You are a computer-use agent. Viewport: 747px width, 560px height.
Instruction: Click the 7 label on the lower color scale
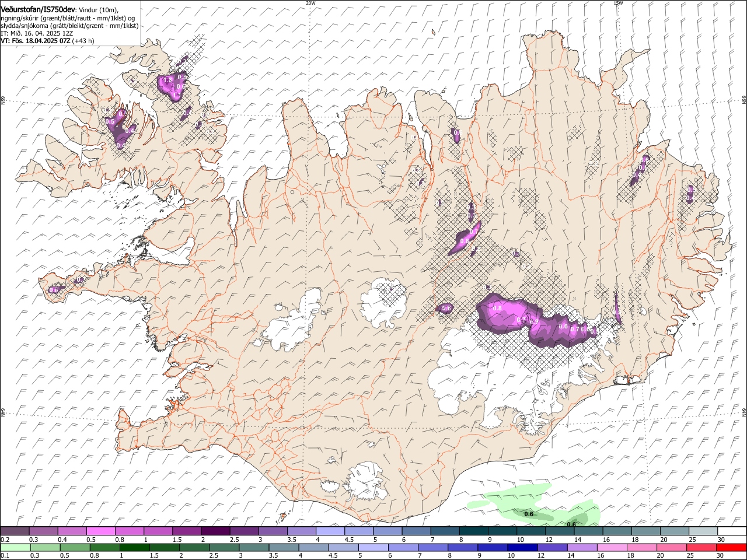[x=418, y=555]
